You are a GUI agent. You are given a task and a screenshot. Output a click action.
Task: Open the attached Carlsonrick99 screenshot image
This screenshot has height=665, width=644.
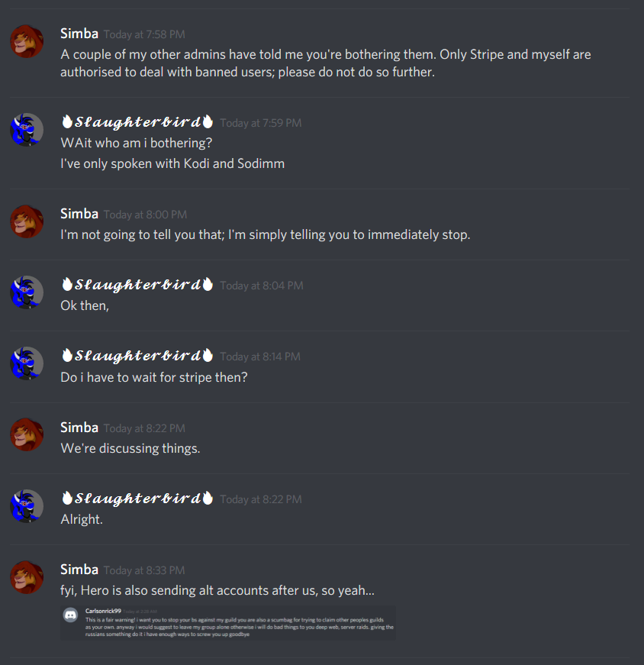[x=227, y=623]
